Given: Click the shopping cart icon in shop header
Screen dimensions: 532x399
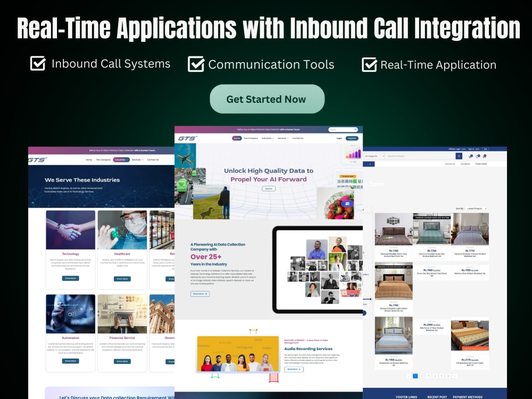Looking at the screenshot, I should 471,156.
